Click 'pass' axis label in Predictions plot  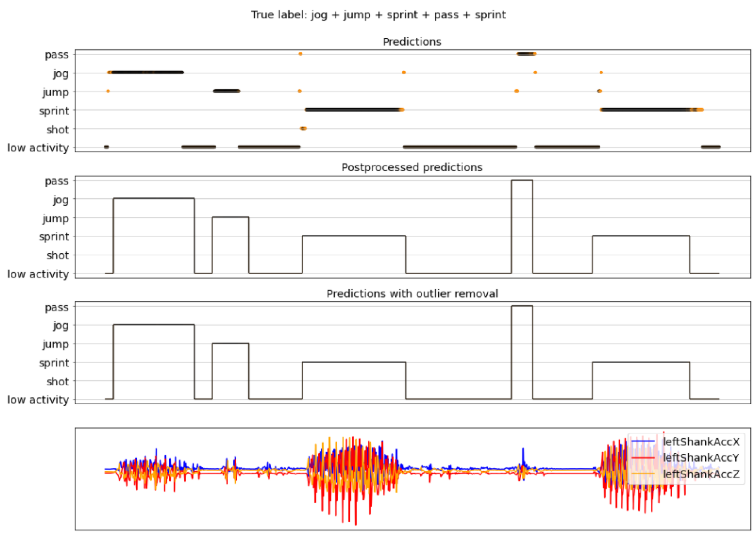[x=57, y=54]
